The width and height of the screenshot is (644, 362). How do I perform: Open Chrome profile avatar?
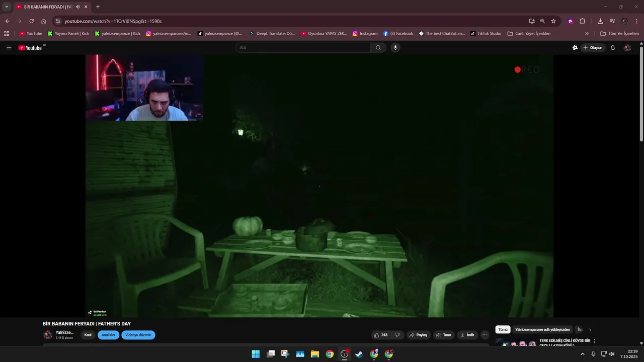[x=625, y=21]
